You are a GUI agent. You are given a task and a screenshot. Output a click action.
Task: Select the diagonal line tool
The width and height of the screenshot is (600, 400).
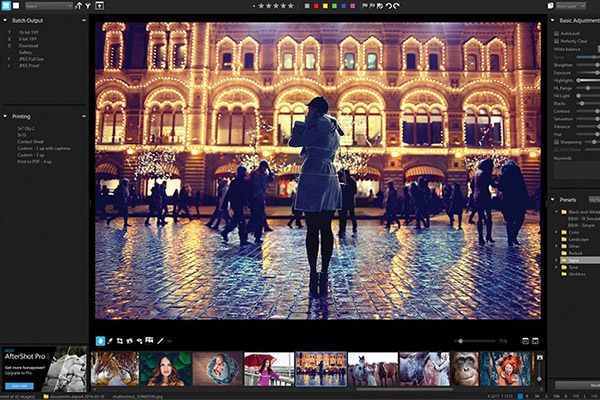point(161,341)
